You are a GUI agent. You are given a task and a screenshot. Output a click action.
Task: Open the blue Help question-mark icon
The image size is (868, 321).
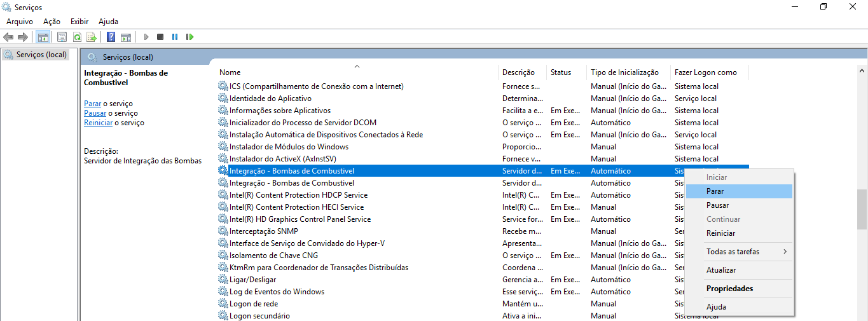tap(111, 37)
